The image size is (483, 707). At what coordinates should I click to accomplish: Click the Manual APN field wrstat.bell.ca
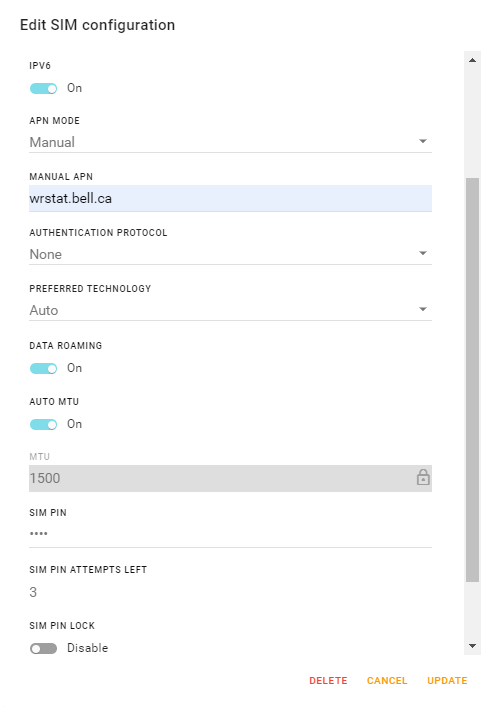pyautogui.click(x=230, y=198)
